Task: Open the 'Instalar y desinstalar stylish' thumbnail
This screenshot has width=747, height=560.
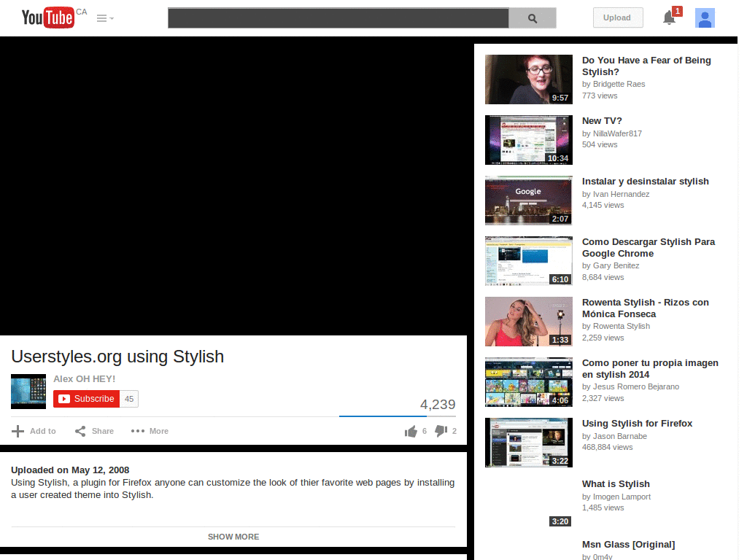Action: [x=529, y=200]
